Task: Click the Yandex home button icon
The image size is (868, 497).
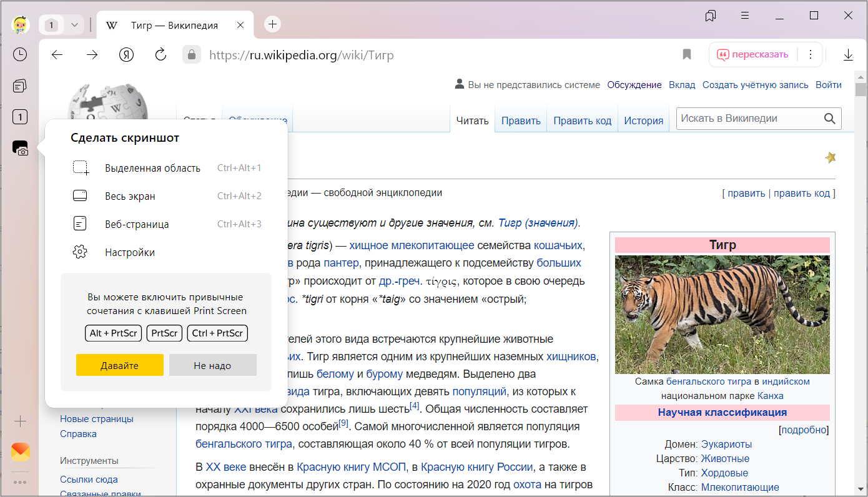Action: pyautogui.click(x=127, y=55)
